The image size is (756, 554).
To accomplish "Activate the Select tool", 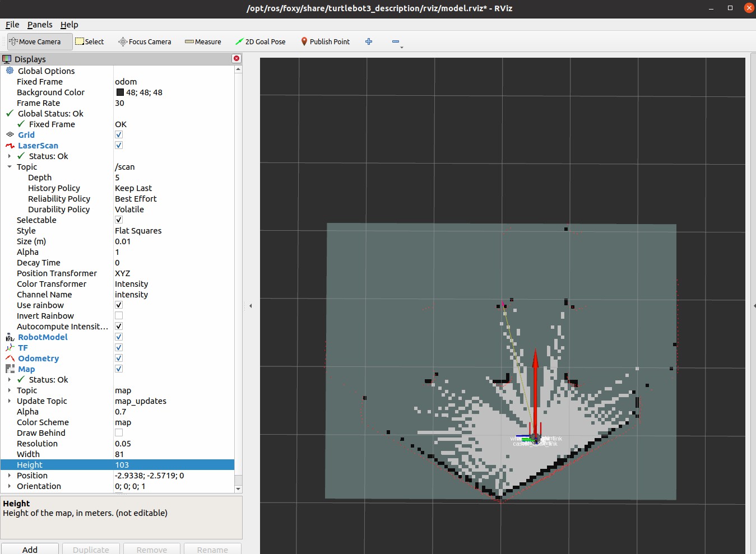I will 90,41.
